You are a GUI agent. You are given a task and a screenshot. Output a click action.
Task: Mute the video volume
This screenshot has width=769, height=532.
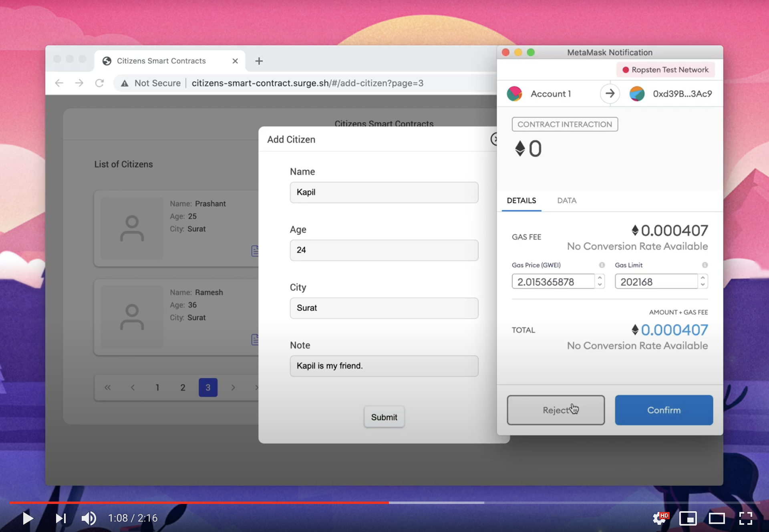click(x=89, y=518)
